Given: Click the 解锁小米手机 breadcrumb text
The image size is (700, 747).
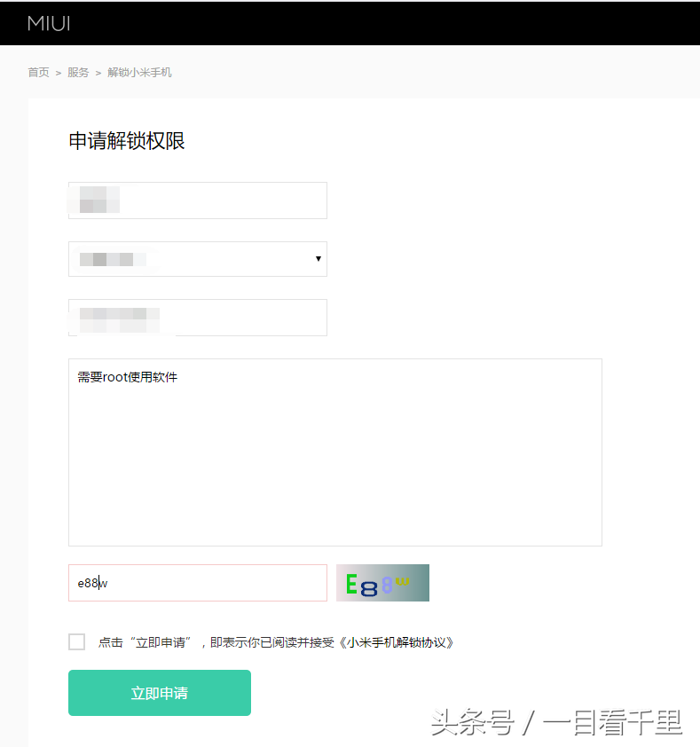Looking at the screenshot, I should click(x=139, y=73).
